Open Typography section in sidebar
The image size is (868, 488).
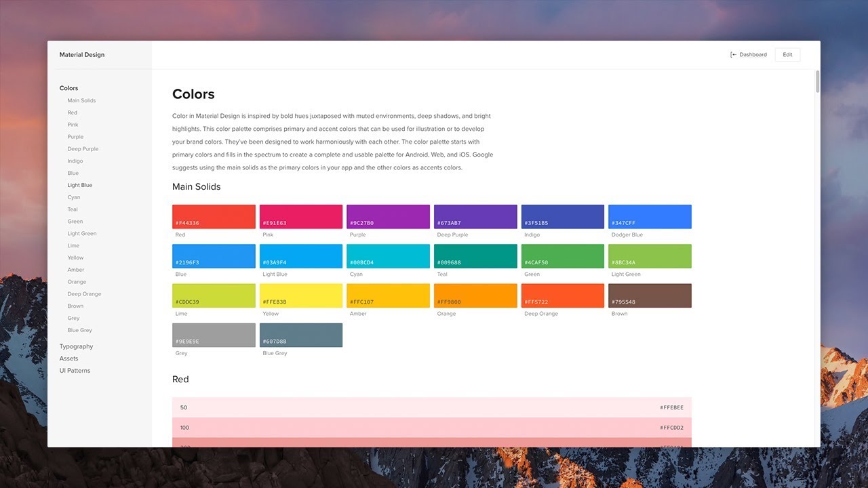click(x=76, y=346)
